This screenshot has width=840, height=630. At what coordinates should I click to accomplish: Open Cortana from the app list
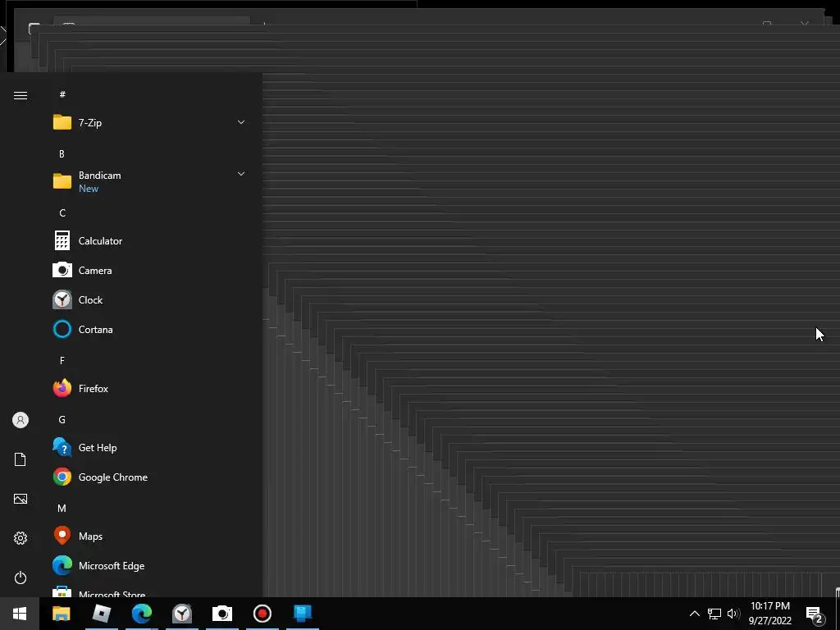[x=149, y=330]
